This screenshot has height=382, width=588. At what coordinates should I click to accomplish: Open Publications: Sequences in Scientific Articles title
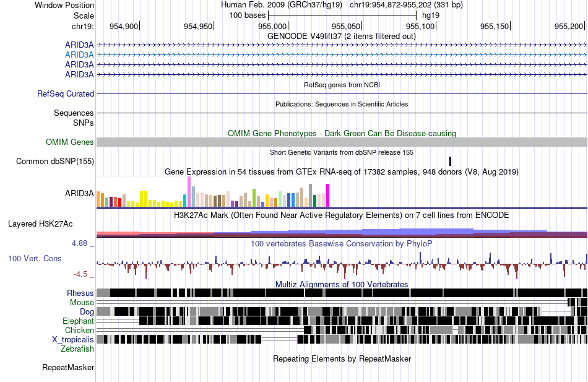342,104
